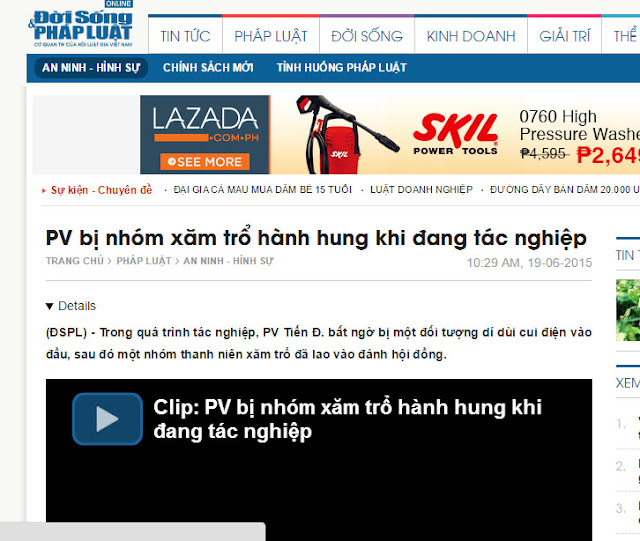Select AN NINH - HÌNH SỰ submenu item
Image resolution: width=640 pixels, height=541 pixels.
pos(91,67)
